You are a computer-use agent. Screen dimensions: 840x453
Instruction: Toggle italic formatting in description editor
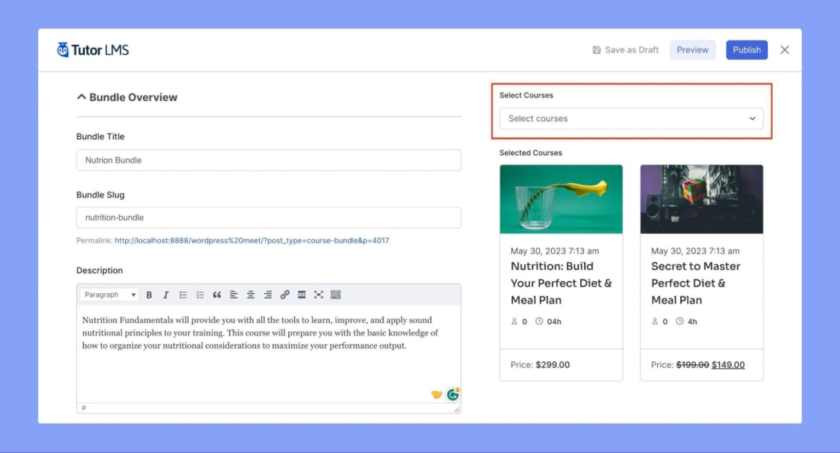166,295
